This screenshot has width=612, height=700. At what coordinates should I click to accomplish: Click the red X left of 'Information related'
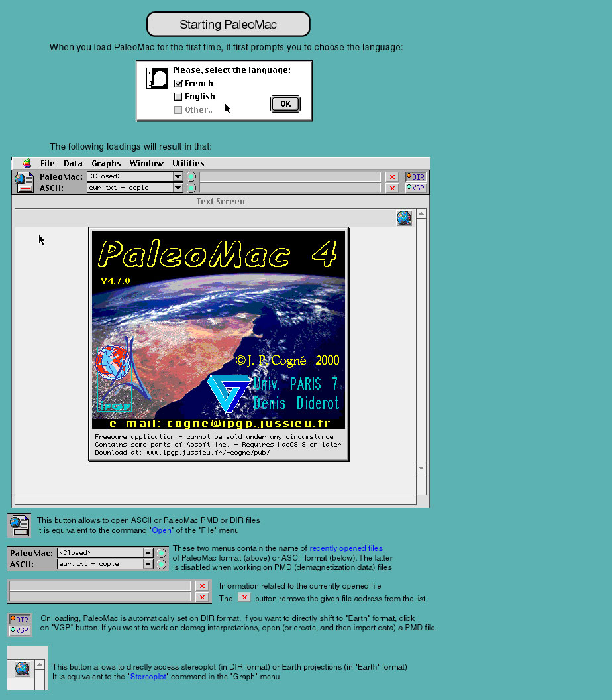click(202, 586)
